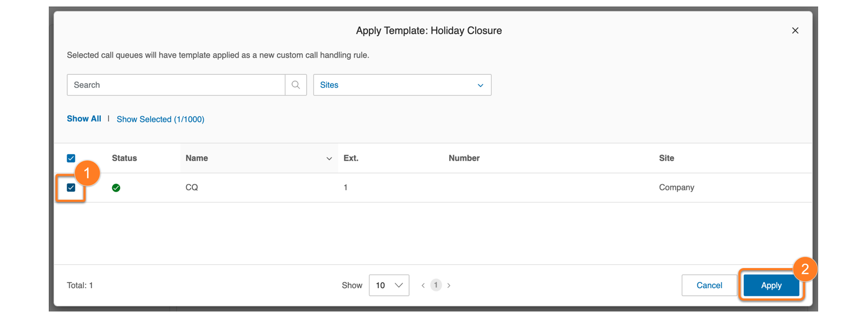Click the Status column header
This screenshot has height=318, width=868.
point(125,158)
